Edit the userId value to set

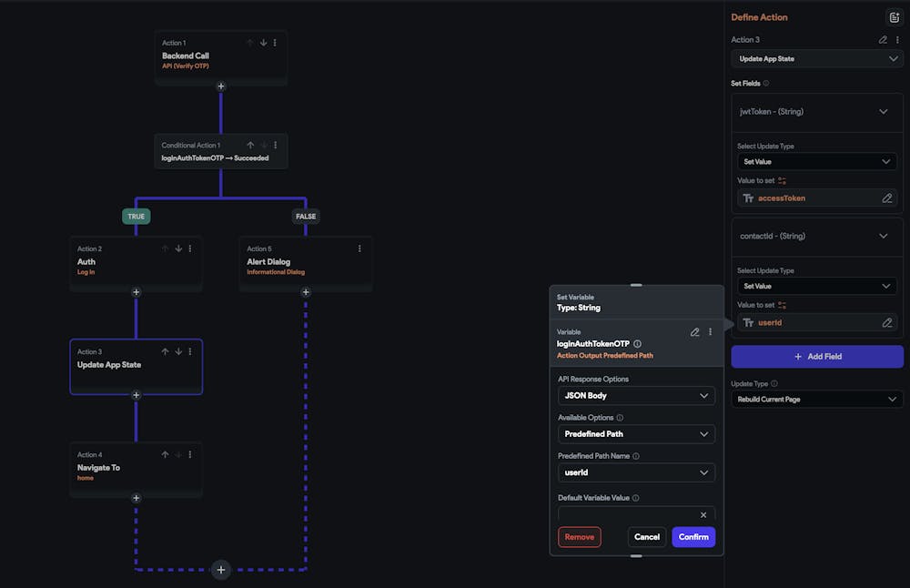tap(887, 323)
